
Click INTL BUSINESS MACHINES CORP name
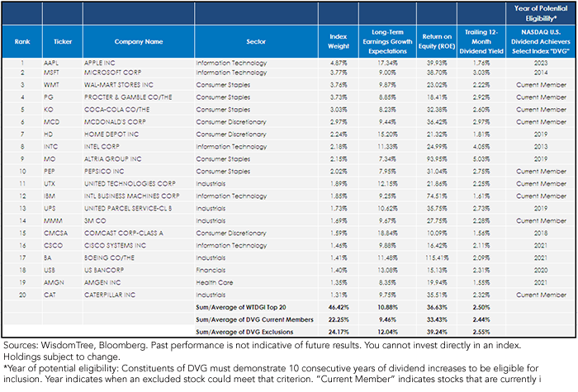pyautogui.click(x=131, y=196)
